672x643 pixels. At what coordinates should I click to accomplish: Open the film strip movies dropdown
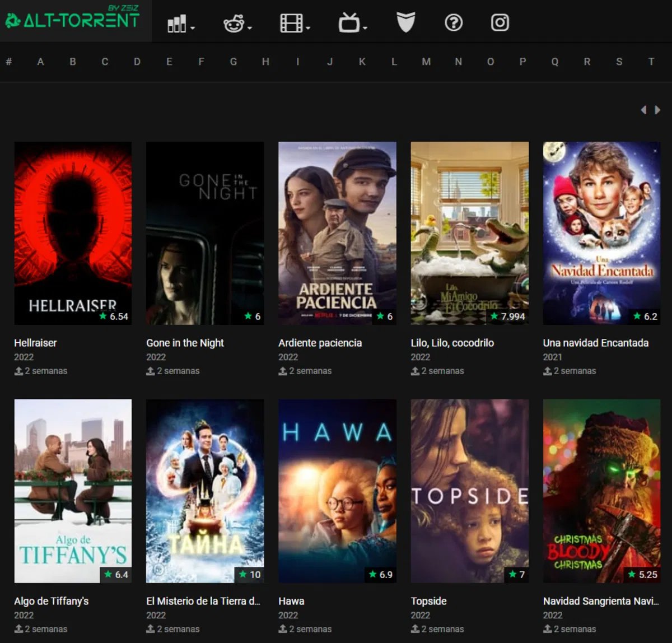coord(295,24)
